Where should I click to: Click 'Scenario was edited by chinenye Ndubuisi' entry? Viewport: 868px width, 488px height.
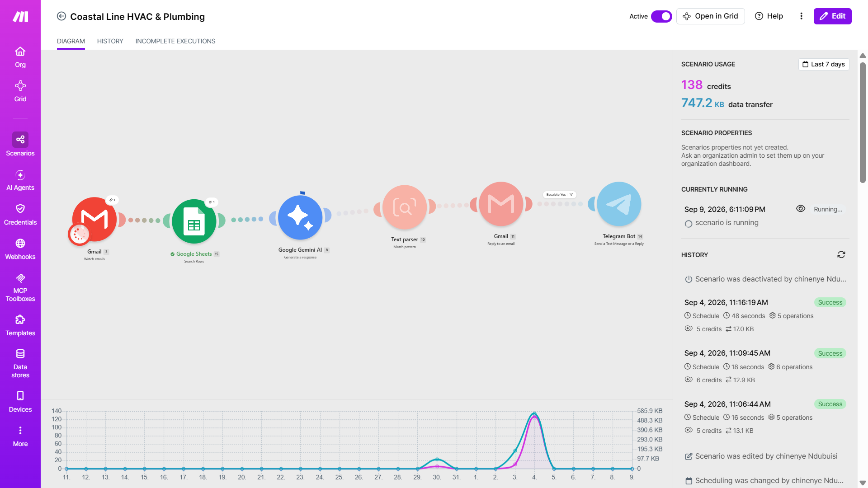pyautogui.click(x=761, y=456)
